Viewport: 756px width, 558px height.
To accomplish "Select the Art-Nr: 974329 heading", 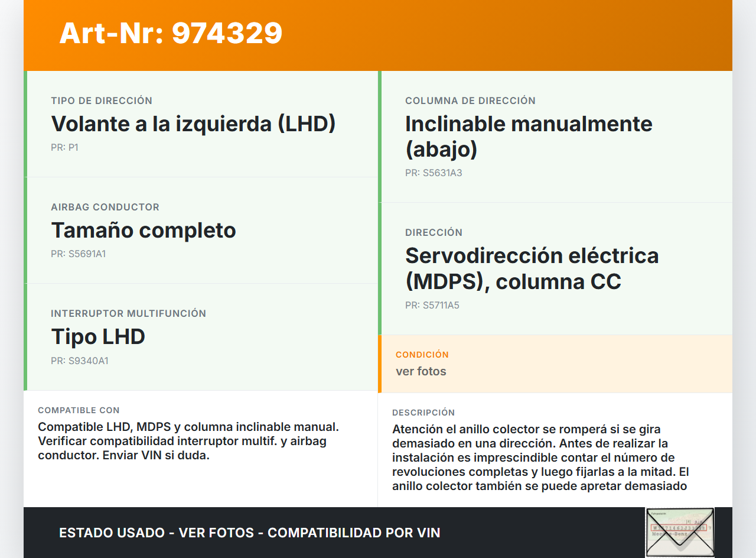I will pos(171,33).
